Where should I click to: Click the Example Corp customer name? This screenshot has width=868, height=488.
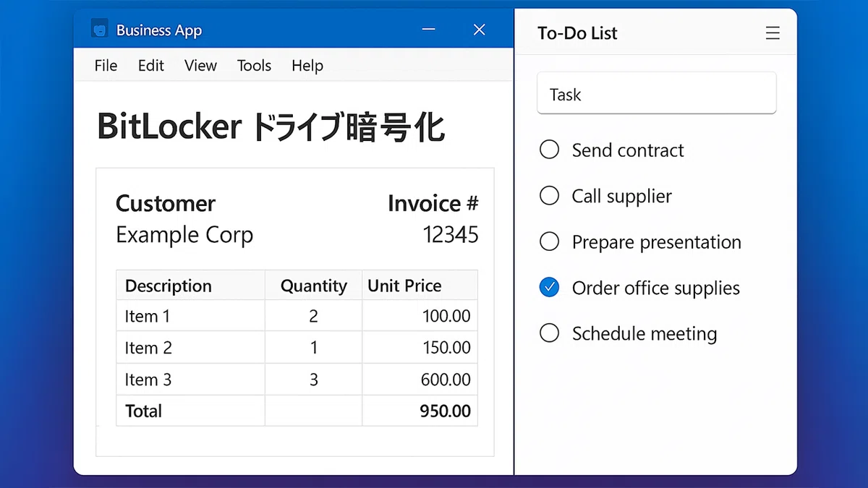pos(184,236)
